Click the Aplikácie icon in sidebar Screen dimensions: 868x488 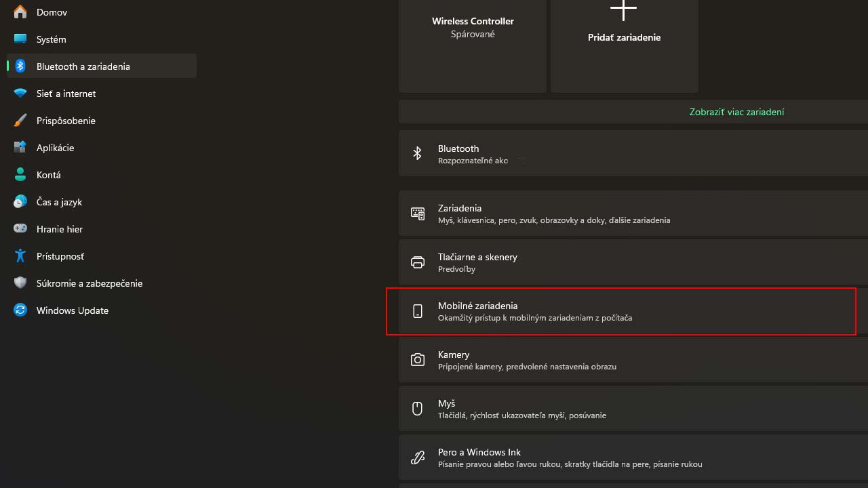(20, 148)
